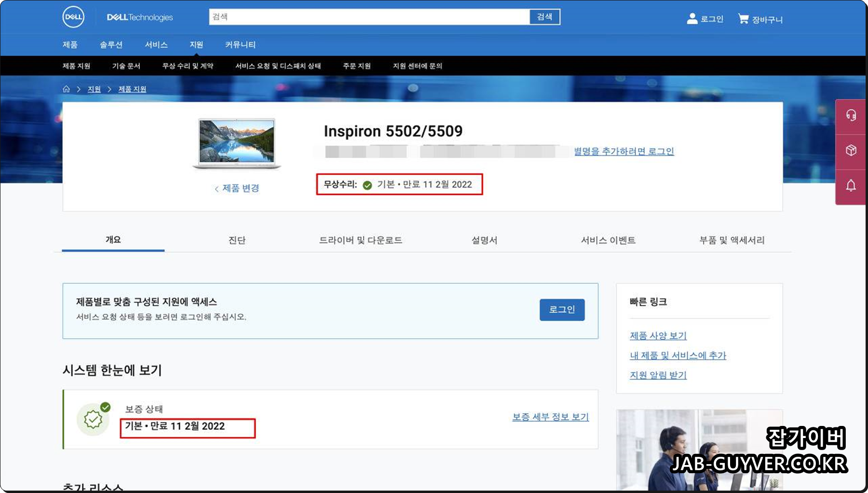Focus the 검색 search input field

click(x=369, y=17)
